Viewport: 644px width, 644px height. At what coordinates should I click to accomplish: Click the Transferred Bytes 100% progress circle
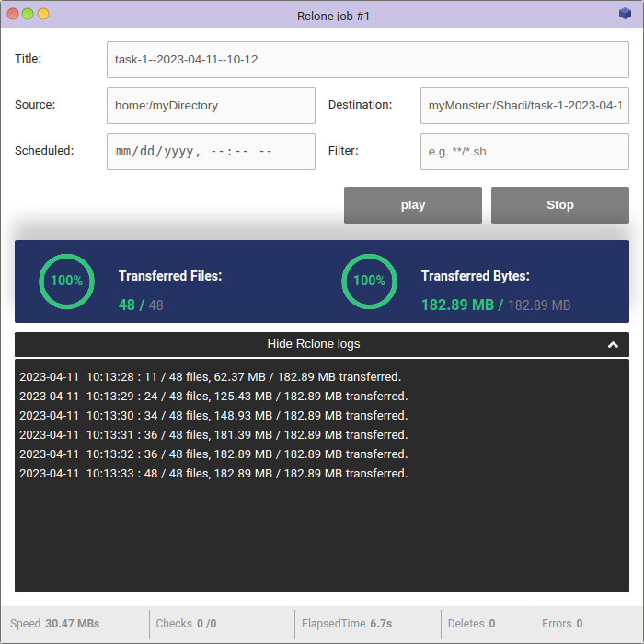[x=369, y=282]
